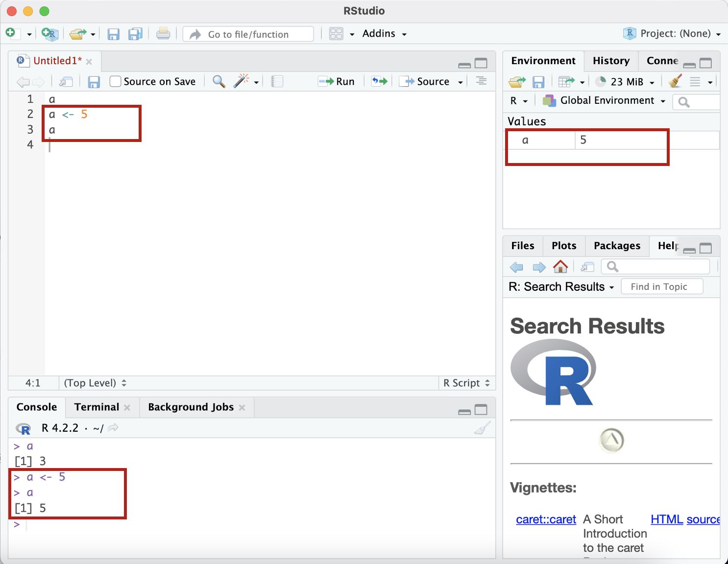
Task: Click the Go to file/function field
Action: pyautogui.click(x=248, y=34)
